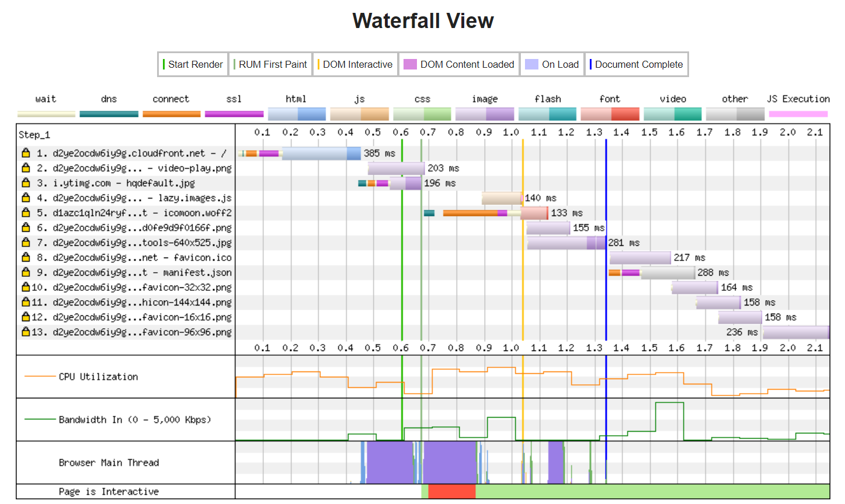Click the other gray color key bar

735,114
